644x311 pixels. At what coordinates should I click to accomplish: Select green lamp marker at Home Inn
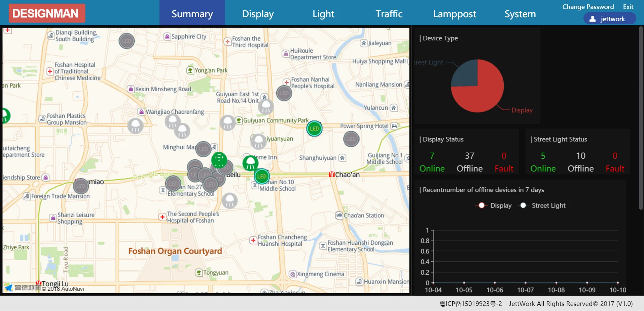[x=250, y=163]
